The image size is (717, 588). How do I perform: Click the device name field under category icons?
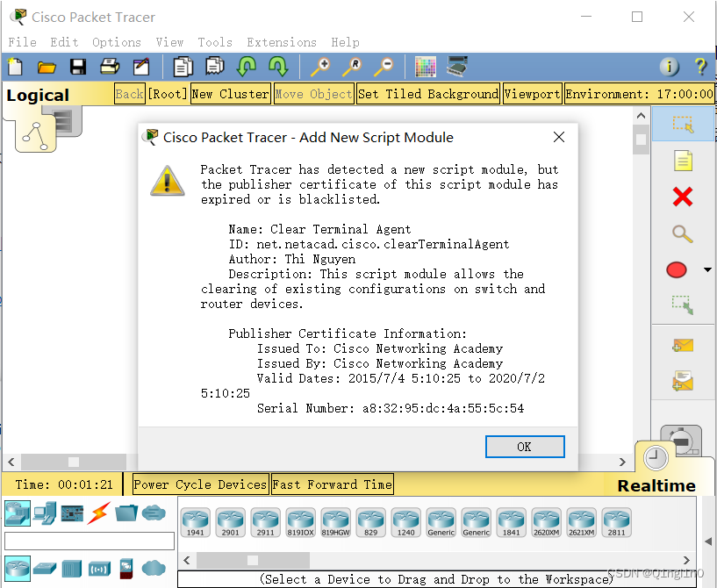click(x=90, y=541)
